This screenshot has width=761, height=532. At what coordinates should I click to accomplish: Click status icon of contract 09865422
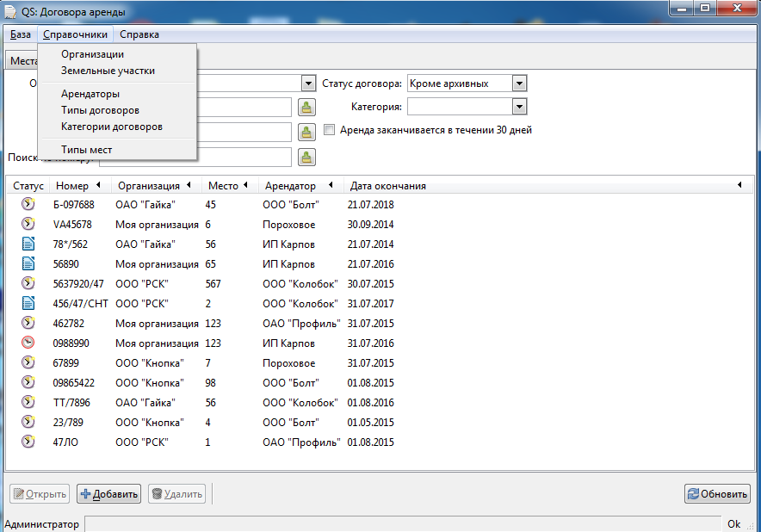28,382
